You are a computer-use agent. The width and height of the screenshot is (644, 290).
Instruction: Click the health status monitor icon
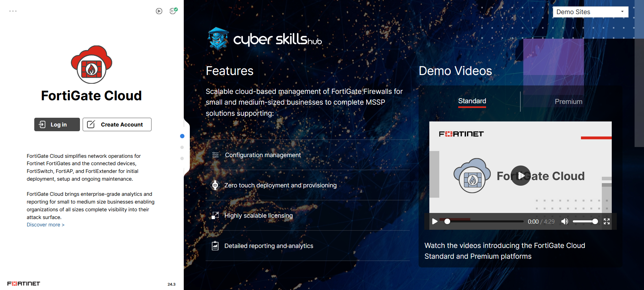click(173, 11)
